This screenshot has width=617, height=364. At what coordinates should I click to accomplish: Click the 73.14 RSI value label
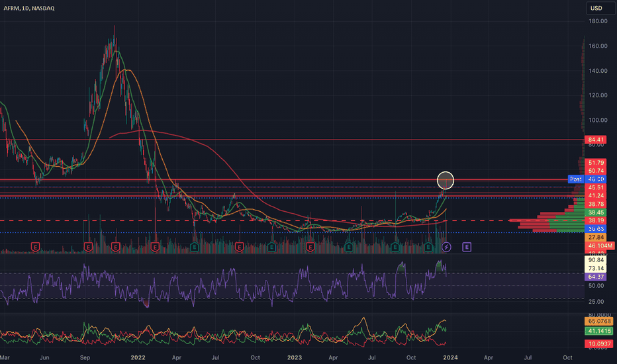596,269
